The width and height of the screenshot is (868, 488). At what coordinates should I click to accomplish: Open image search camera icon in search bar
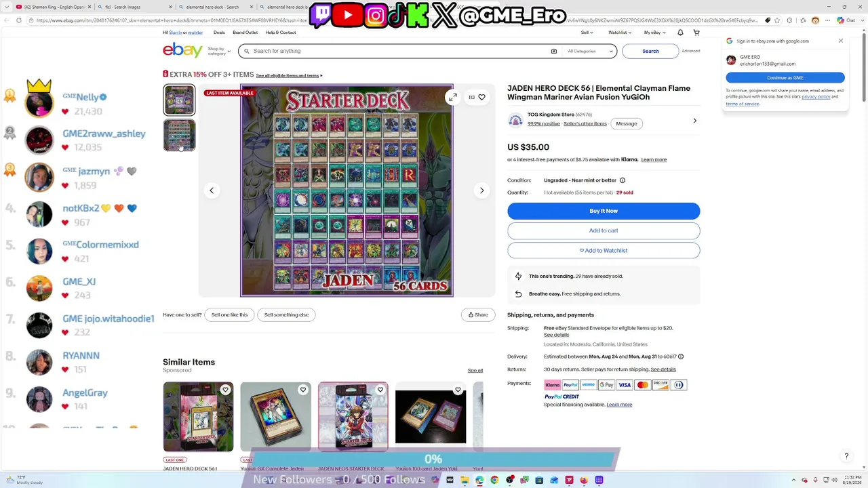coord(554,51)
